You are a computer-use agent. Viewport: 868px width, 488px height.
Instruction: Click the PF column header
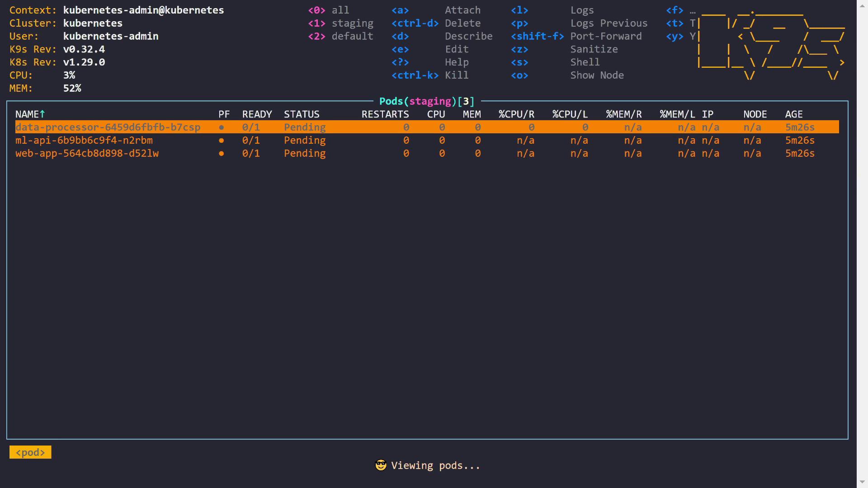[224, 114]
